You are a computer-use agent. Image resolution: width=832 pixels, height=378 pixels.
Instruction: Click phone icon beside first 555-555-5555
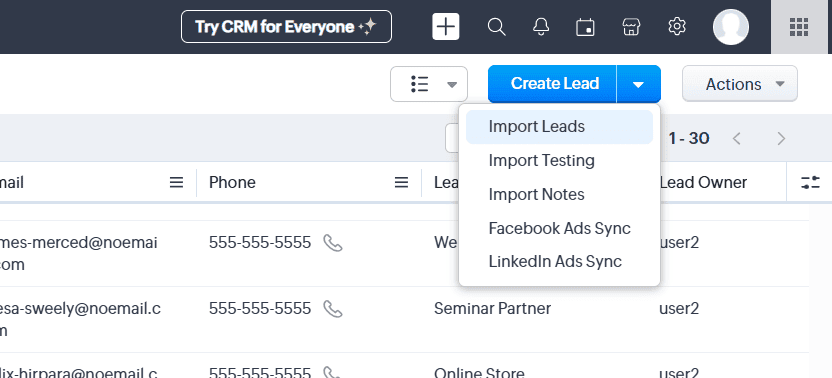pyautogui.click(x=333, y=243)
